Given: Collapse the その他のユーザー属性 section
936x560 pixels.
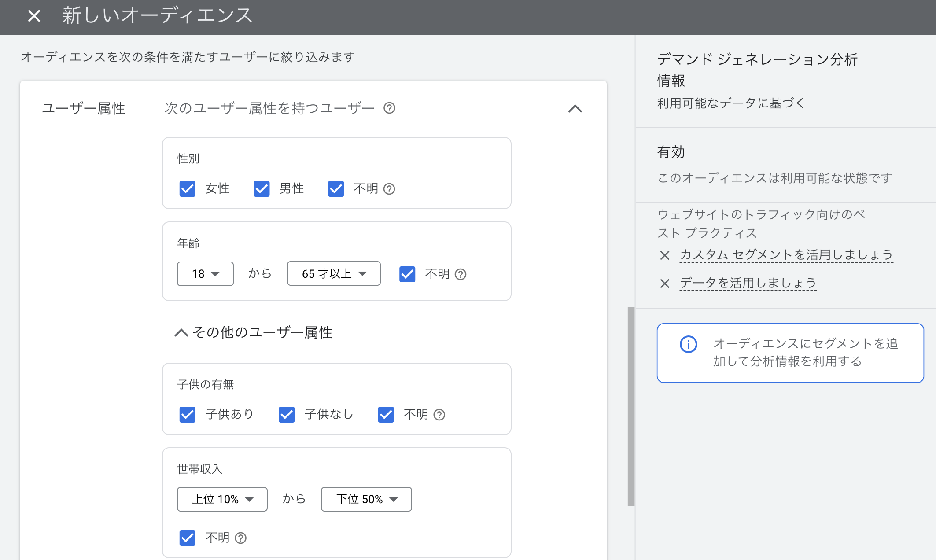Looking at the screenshot, I should 181,333.
